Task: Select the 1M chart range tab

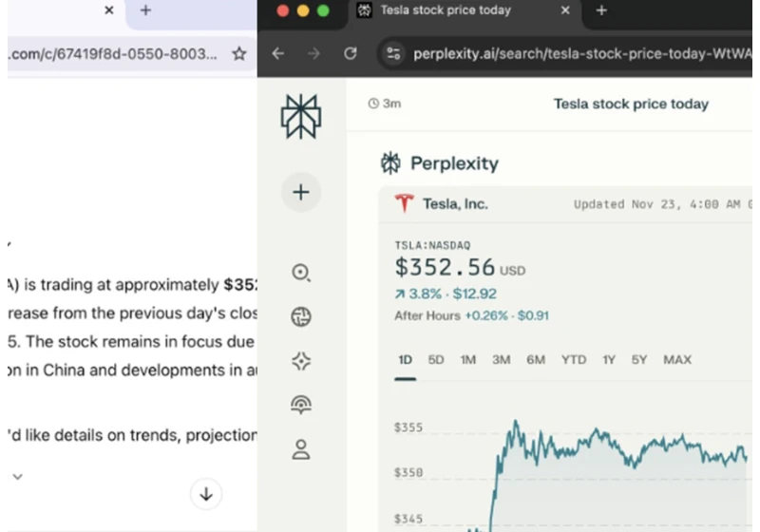Action: tap(467, 359)
